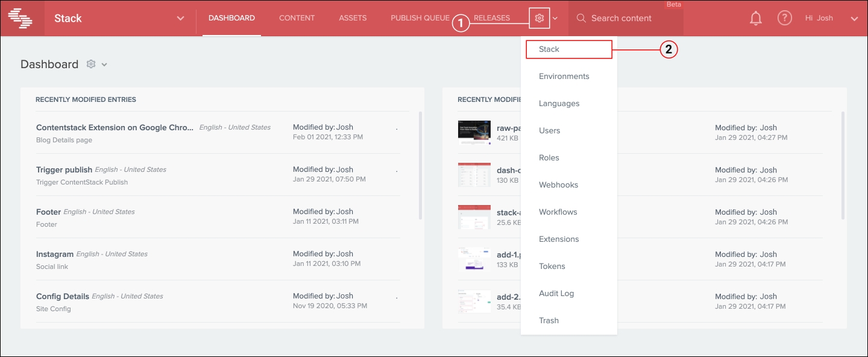Viewport: 868px width, 357px height.
Task: Click the Dashboard page heading
Action: [49, 64]
